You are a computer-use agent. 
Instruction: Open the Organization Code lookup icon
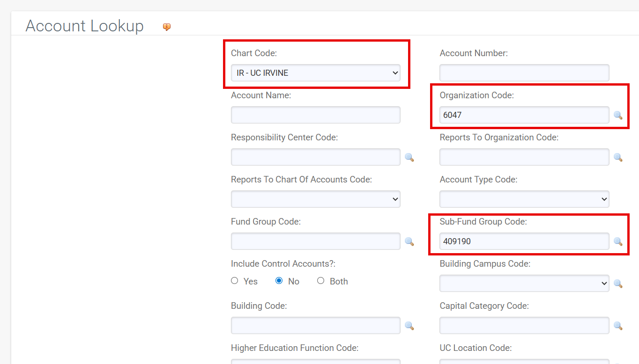[x=618, y=115]
